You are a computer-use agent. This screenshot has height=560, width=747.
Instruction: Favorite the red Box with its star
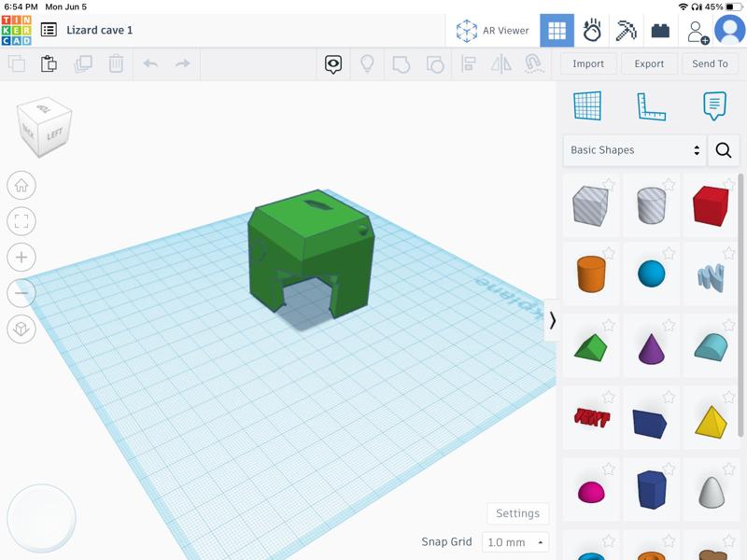(x=729, y=184)
